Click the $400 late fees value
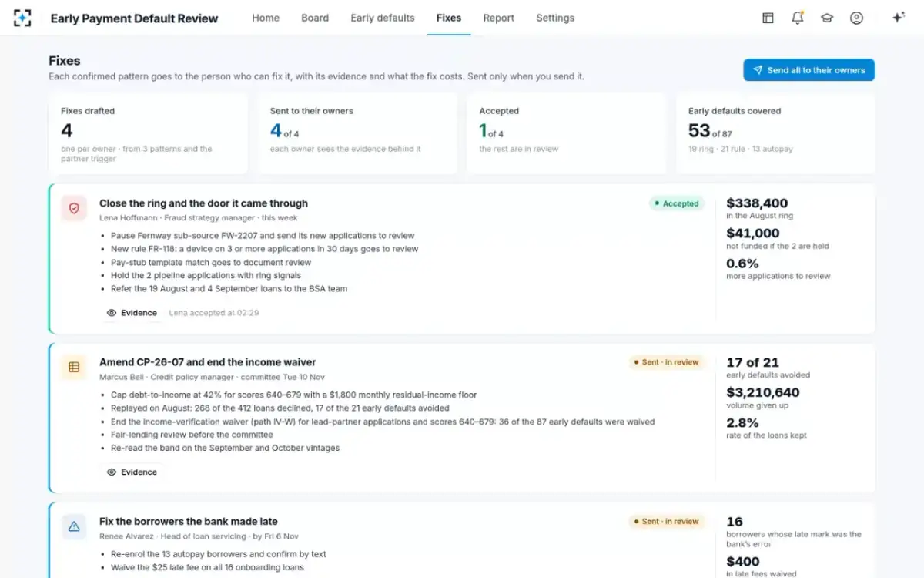This screenshot has width=924, height=578. point(743,561)
